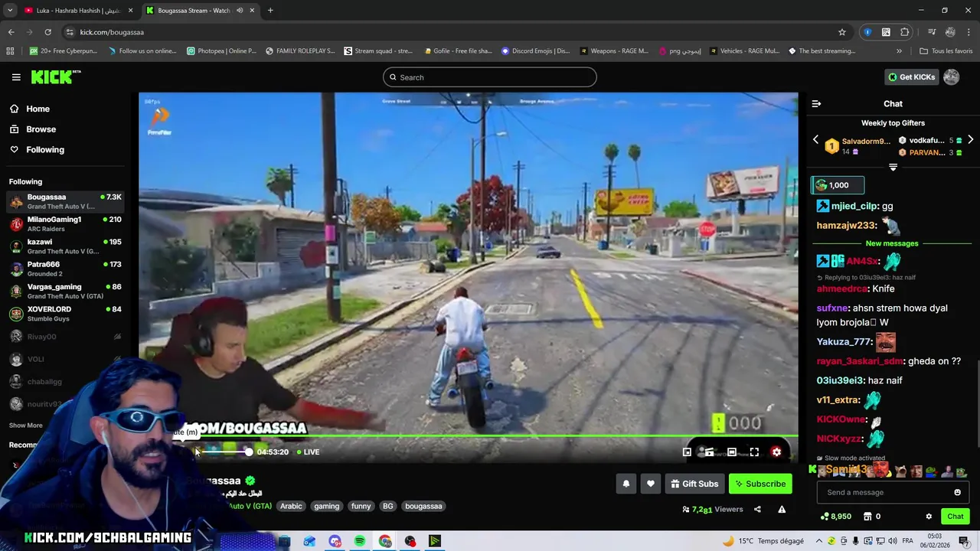Jump to LIVE in player
The width and height of the screenshot is (980, 551).
[x=308, y=452]
